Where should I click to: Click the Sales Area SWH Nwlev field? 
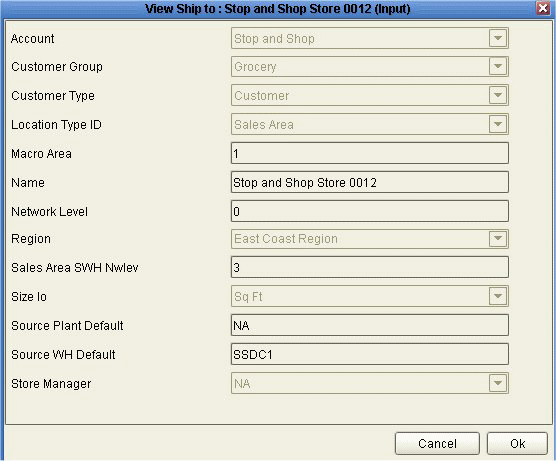click(x=369, y=267)
